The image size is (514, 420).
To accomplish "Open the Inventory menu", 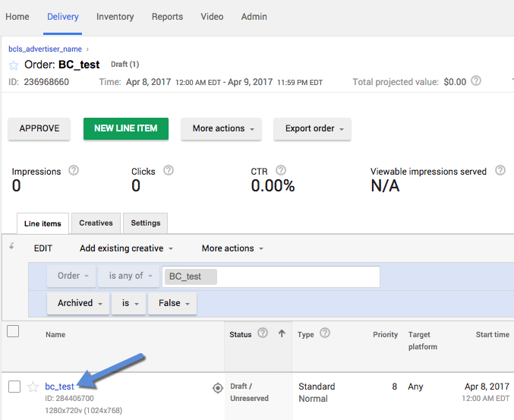I will (x=115, y=17).
